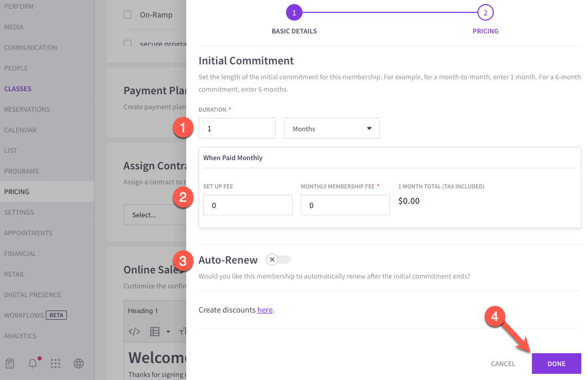Open the clipboard icon in bottom sidebar
This screenshot has width=588, height=380.
(10, 364)
